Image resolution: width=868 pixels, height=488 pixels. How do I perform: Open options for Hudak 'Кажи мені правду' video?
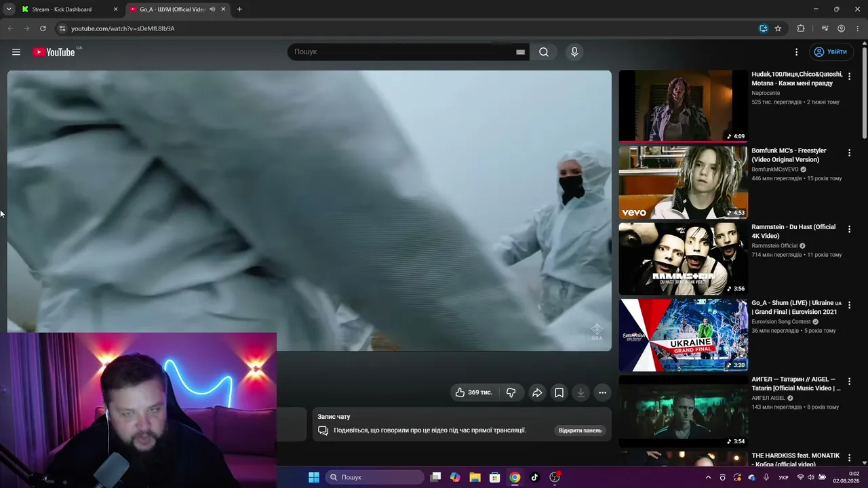(x=849, y=77)
